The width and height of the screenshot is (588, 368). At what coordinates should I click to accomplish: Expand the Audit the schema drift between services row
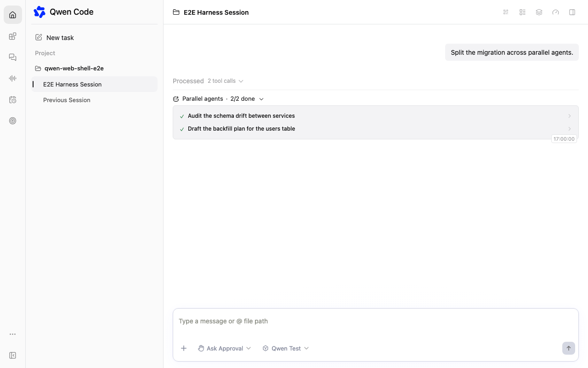pyautogui.click(x=376, y=116)
